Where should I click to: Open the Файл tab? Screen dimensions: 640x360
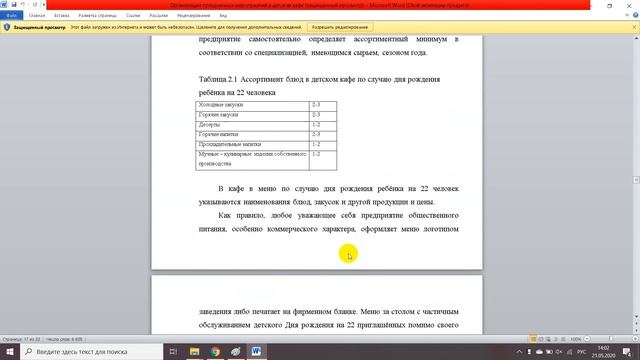point(11,16)
